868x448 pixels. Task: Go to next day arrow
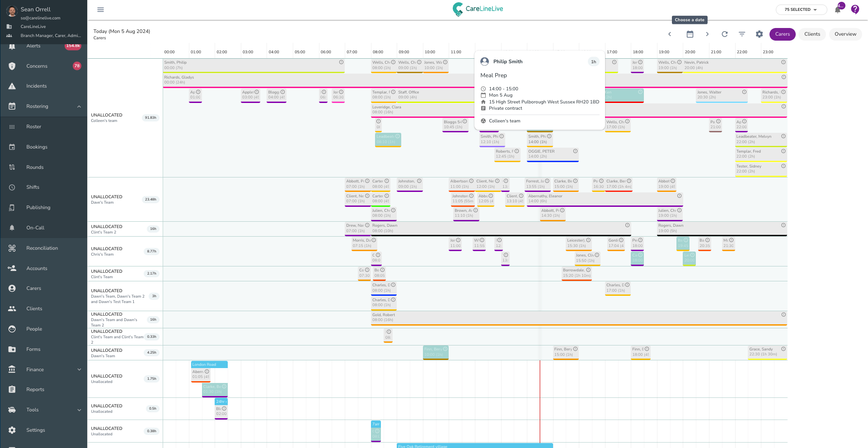(707, 34)
